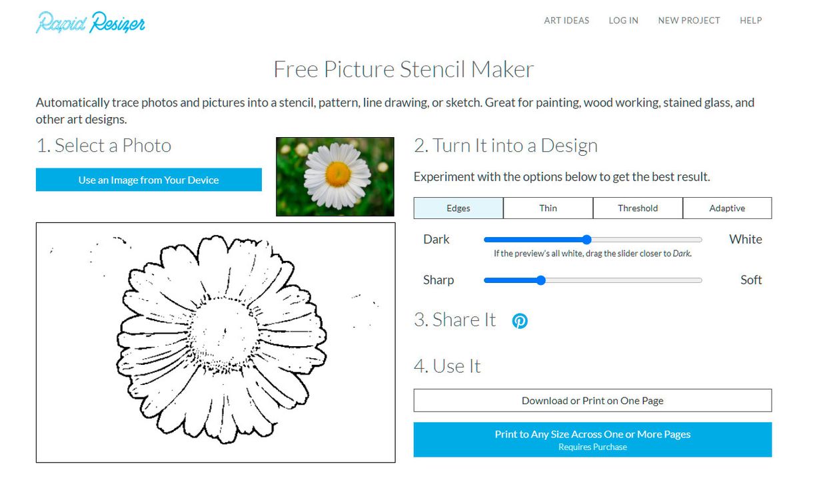Viewport: 813px width, 504px height.
Task: Click the daisy photo thumbnail
Action: (x=335, y=176)
